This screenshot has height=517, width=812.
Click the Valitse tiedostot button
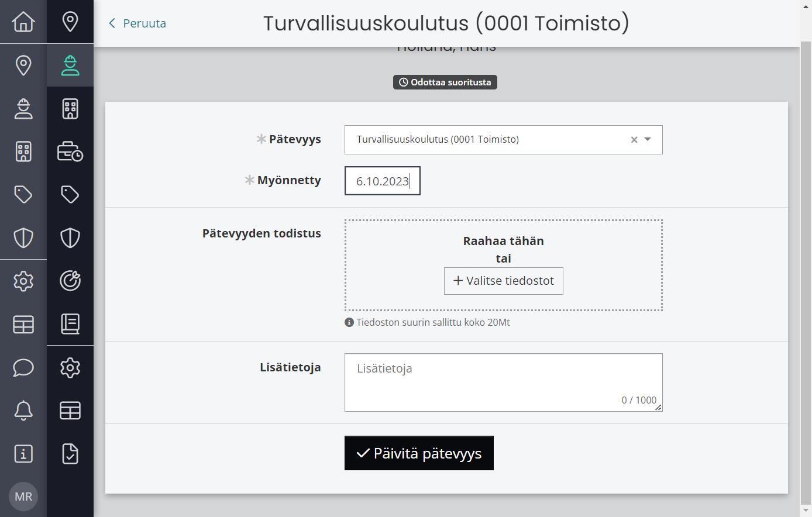[x=504, y=281]
